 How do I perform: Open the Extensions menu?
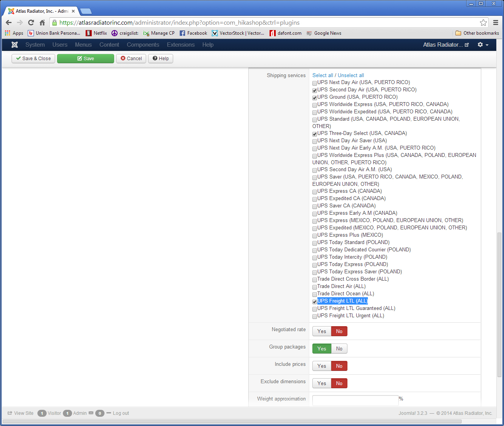pyautogui.click(x=181, y=45)
